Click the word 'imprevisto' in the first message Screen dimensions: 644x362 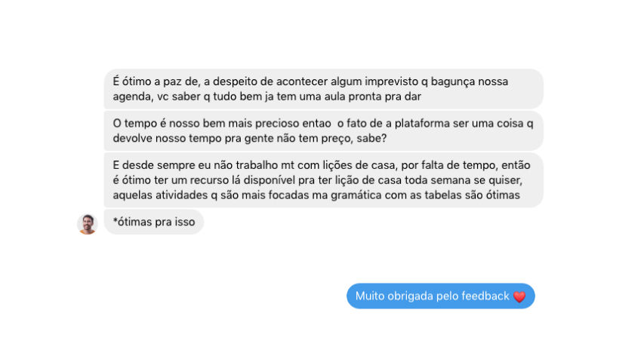(x=391, y=81)
